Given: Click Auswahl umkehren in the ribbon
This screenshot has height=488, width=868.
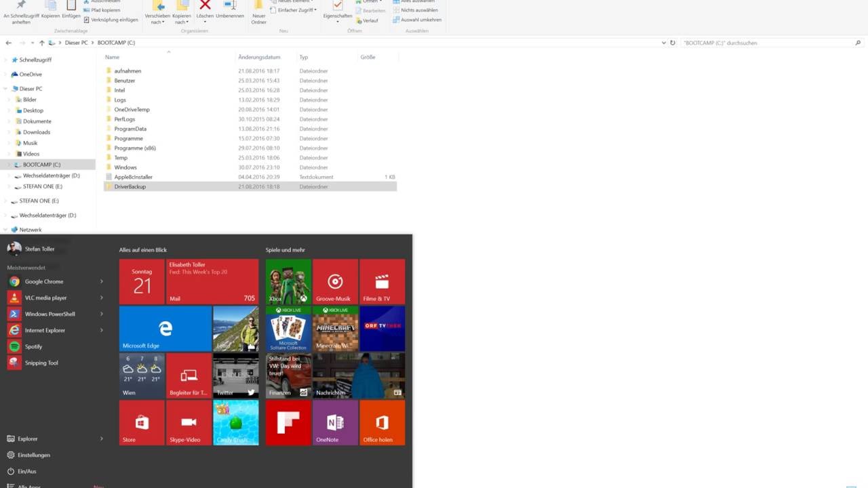Looking at the screenshot, I should tap(417, 20).
